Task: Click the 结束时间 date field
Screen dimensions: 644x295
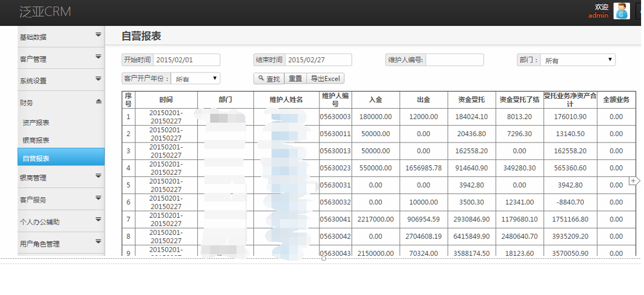Action: [319, 60]
